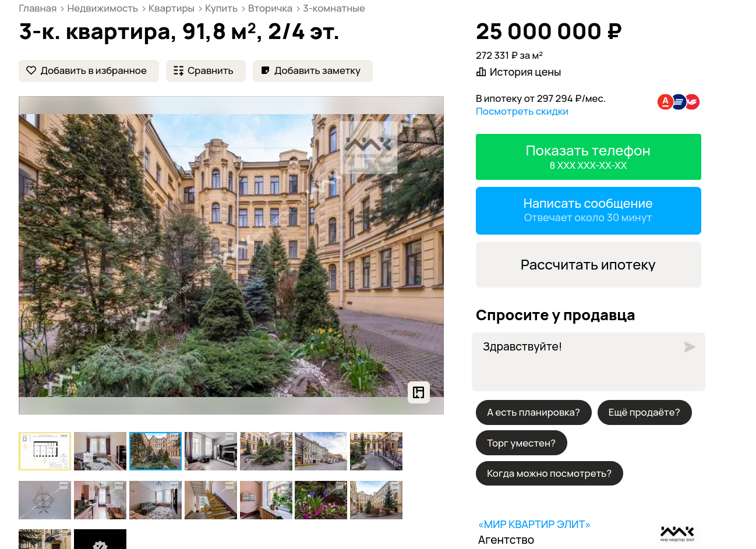The height and width of the screenshot is (549, 756).
Task: Show the seller's phone number
Action: pyautogui.click(x=588, y=157)
